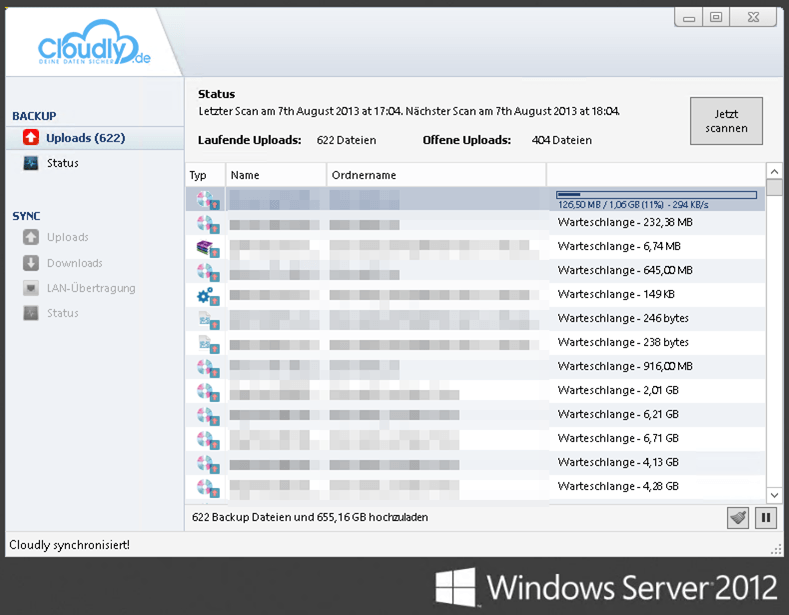This screenshot has width=789, height=615.
Task: Click the upload progress bar in first row
Action: (x=656, y=194)
